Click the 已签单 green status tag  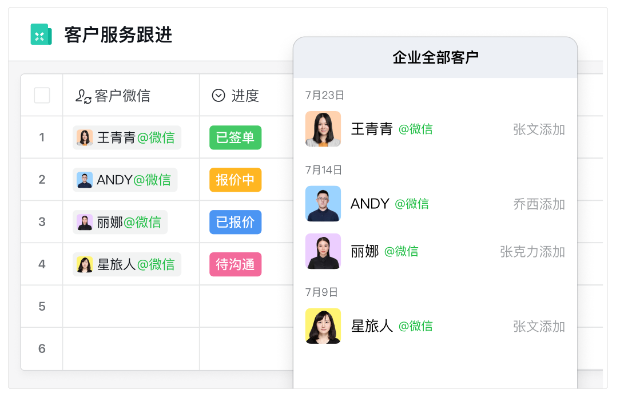click(235, 138)
